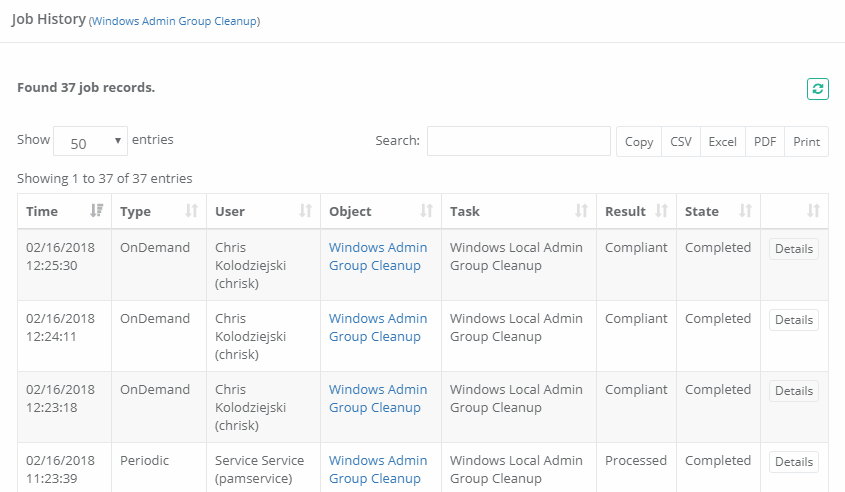View Details for the 11:23:39 Periodic job
Screen dimensions: 845x492
tap(793, 462)
